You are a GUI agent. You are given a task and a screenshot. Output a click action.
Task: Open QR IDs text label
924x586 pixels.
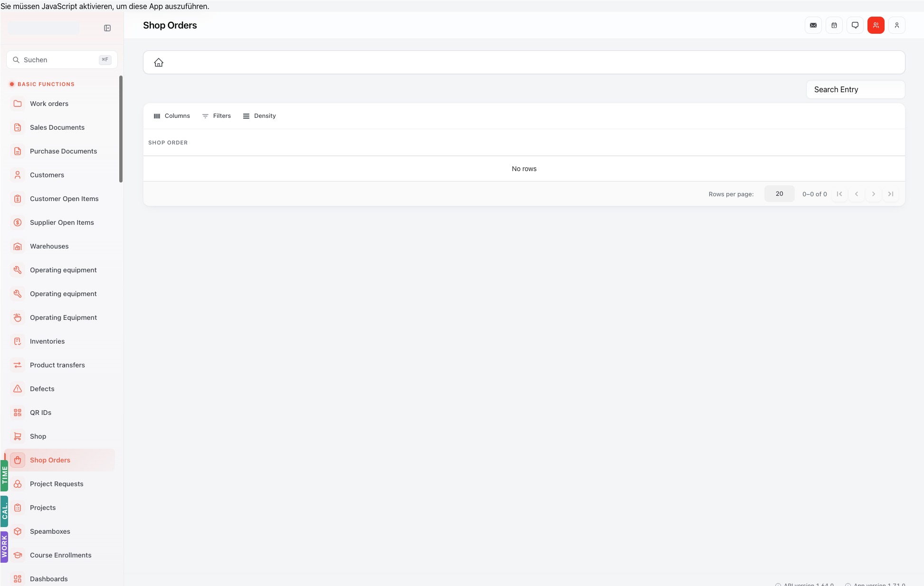coord(40,413)
